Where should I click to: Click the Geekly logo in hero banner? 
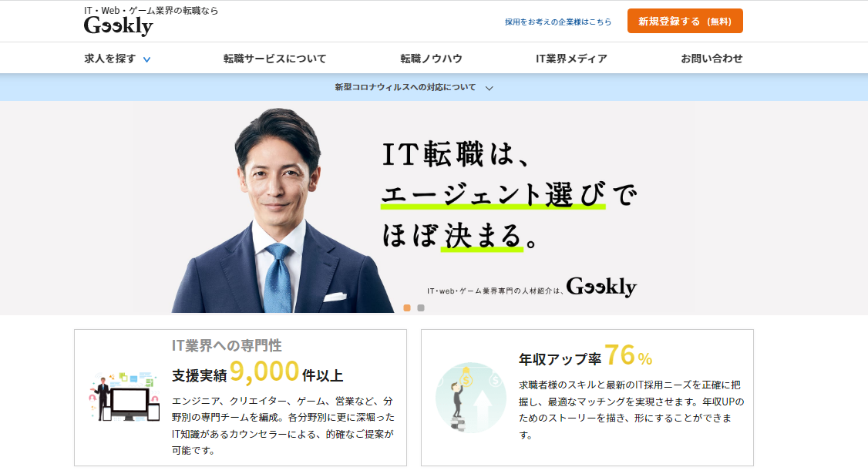point(601,287)
